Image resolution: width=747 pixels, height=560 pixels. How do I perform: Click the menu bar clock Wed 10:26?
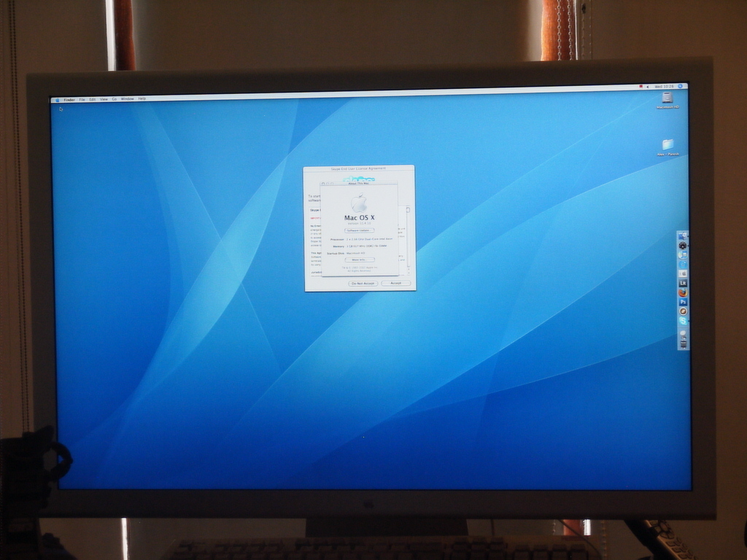pyautogui.click(x=664, y=87)
